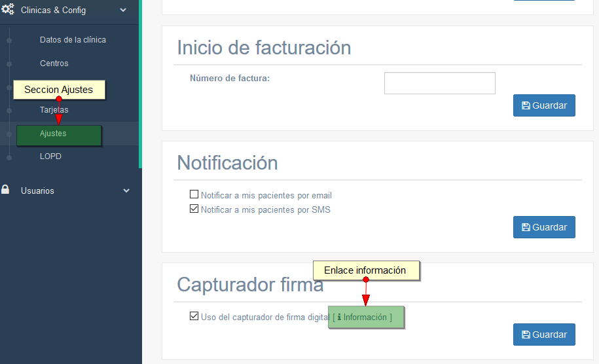Click floppy disk icon in Inicio de facturación Guardar

coord(525,105)
